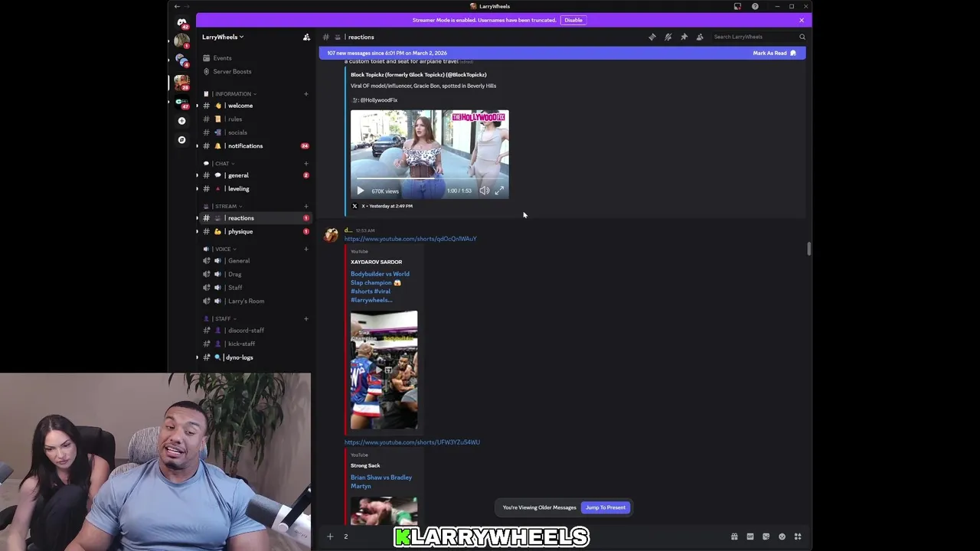Open the Inbox icon in title bar

737,6
